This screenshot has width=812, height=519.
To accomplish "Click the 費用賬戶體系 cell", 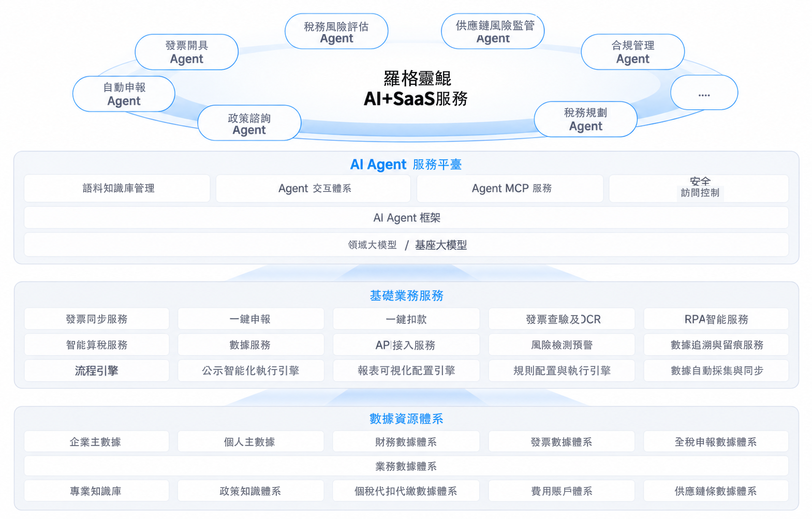I will coord(562,491).
